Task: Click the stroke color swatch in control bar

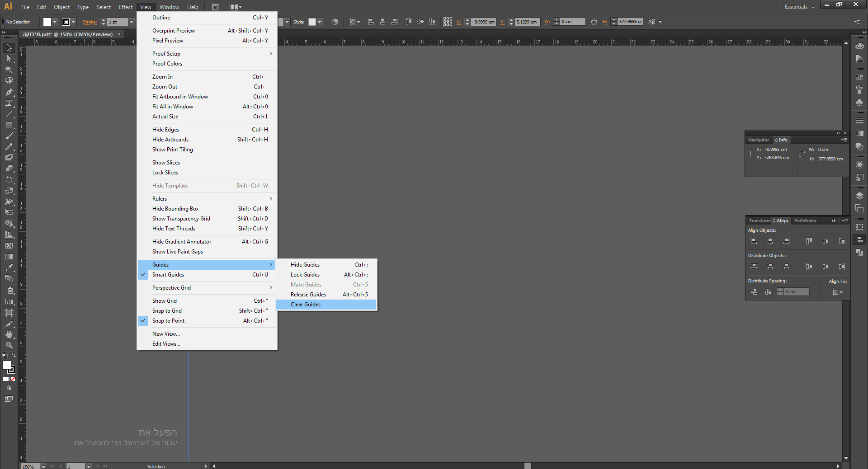Action: click(66, 22)
